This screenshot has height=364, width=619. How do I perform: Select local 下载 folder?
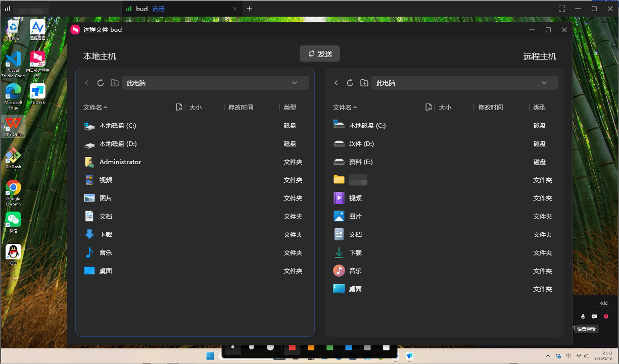(195, 235)
